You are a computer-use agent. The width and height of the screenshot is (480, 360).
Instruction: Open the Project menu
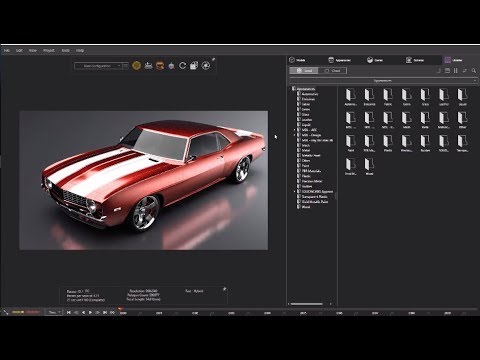49,50
